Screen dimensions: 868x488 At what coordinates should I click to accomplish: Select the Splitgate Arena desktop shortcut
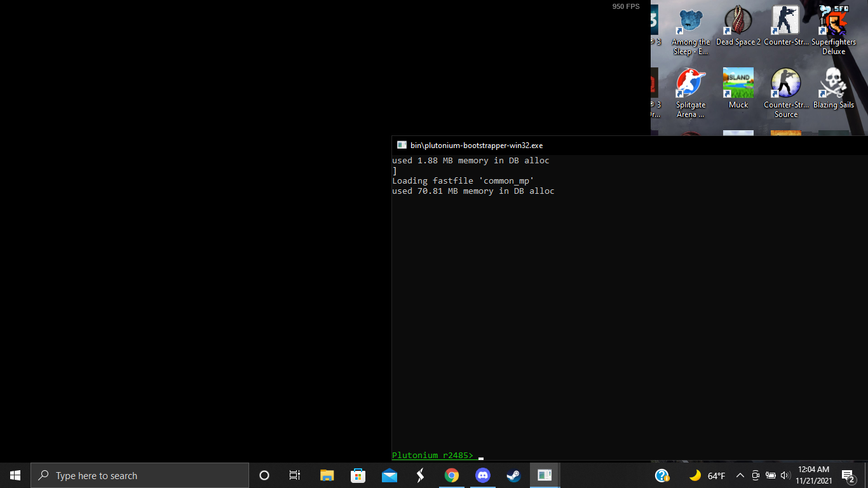point(691,84)
